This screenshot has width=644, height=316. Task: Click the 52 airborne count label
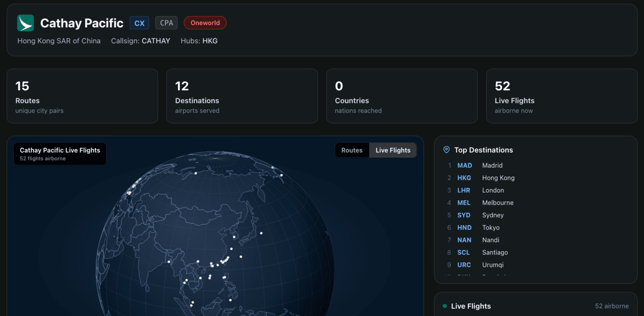(612, 306)
